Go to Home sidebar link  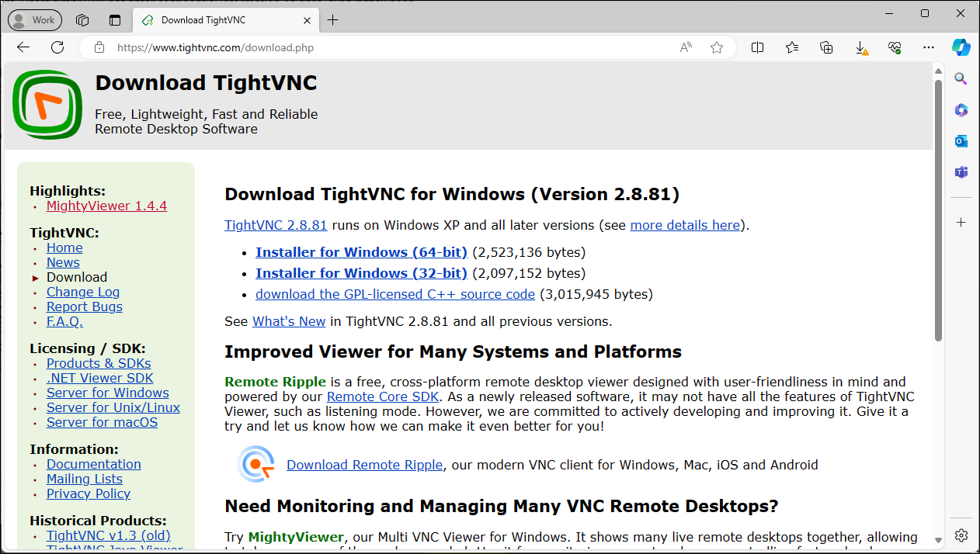(64, 248)
